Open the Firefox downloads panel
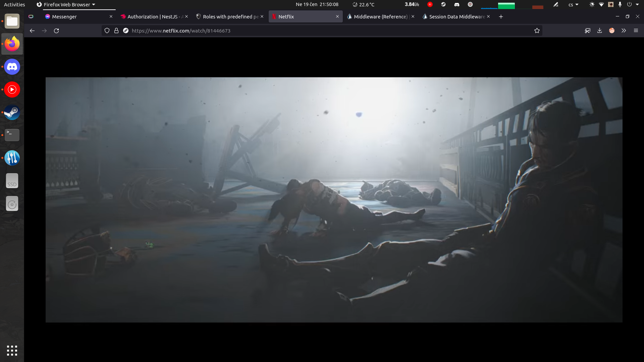 599,31
